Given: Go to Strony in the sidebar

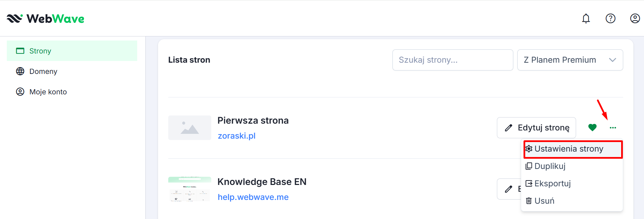Looking at the screenshot, I should pyautogui.click(x=40, y=51).
